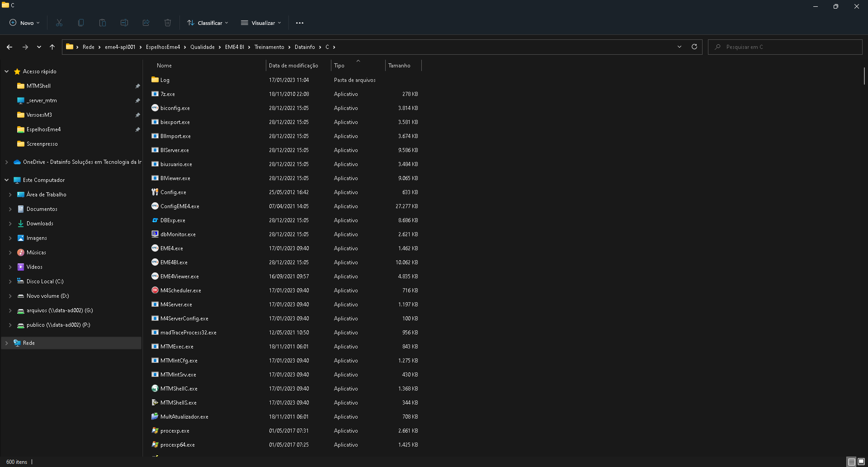Select the 7z.exe file name
Image resolution: width=868 pixels, height=467 pixels.
(x=167, y=94)
